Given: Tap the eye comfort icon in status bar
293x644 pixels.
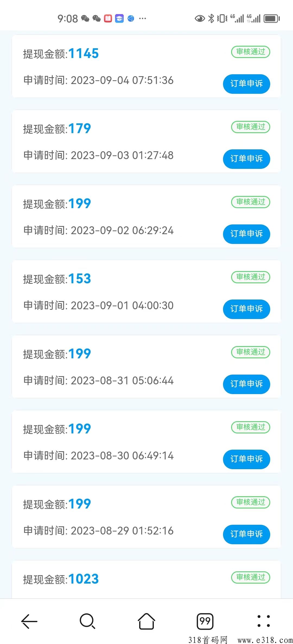Looking at the screenshot, I should [x=200, y=18].
